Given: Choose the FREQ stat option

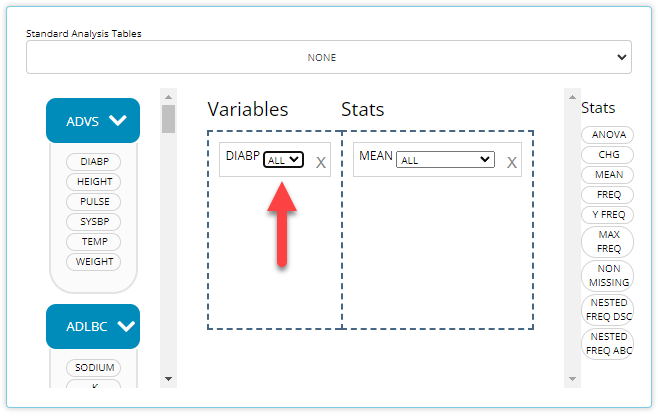Looking at the screenshot, I should point(607,195).
